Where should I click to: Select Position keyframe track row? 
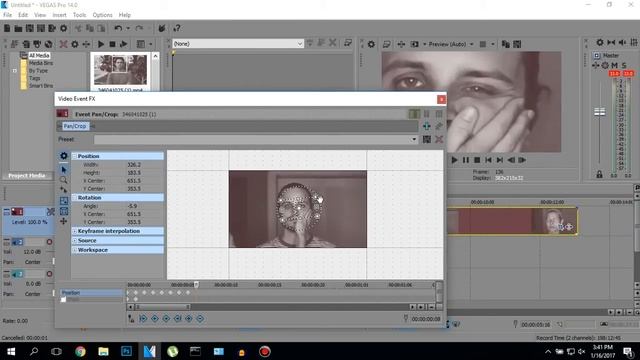91,293
